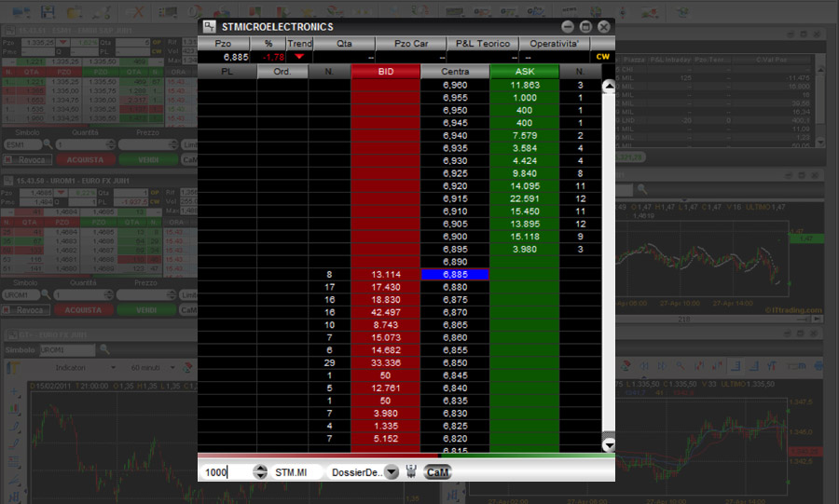Click Revoca button in UROM1 panel
839x504 pixels.
(x=26, y=309)
